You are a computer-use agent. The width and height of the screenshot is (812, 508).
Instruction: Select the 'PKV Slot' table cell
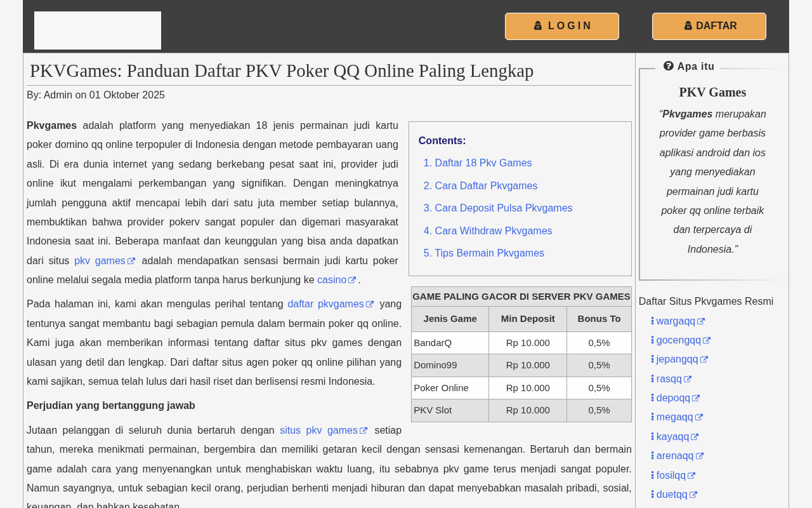point(450,410)
